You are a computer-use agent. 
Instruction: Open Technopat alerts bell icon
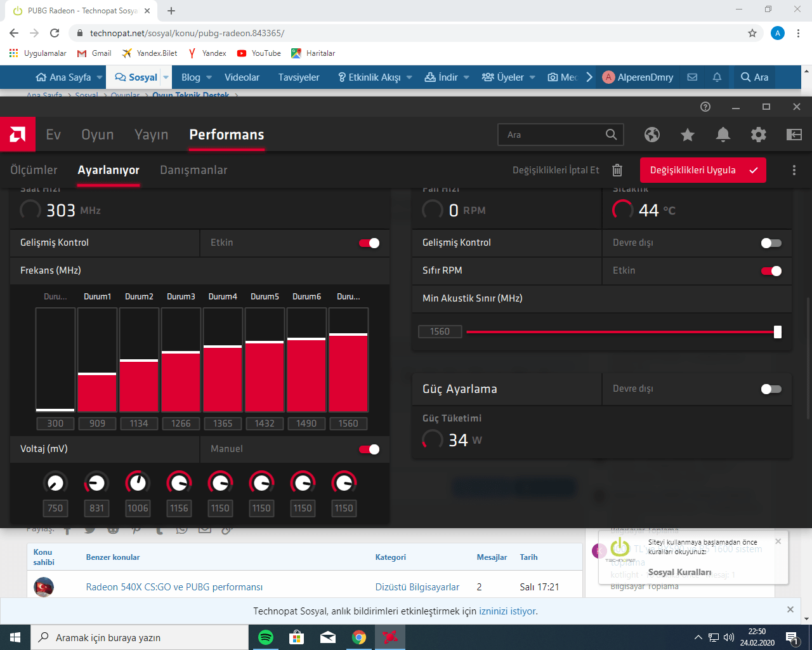point(717,77)
